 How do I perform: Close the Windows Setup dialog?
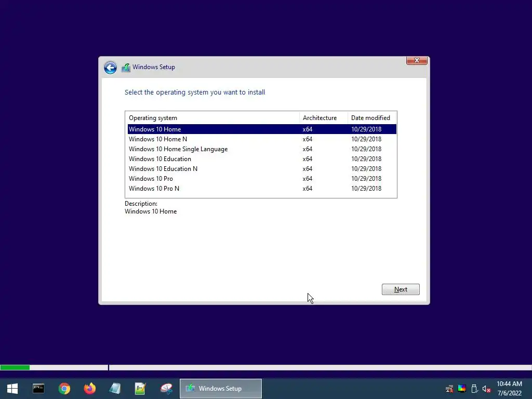click(x=417, y=60)
